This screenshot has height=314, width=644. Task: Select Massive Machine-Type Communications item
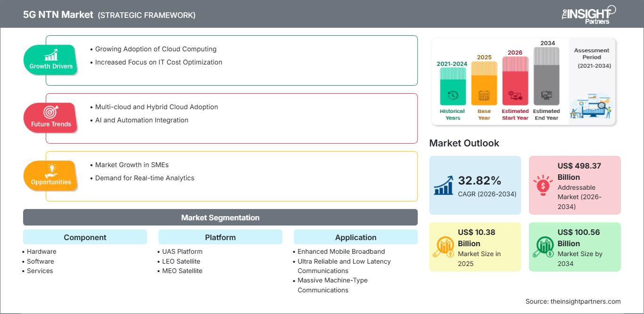[332, 285]
